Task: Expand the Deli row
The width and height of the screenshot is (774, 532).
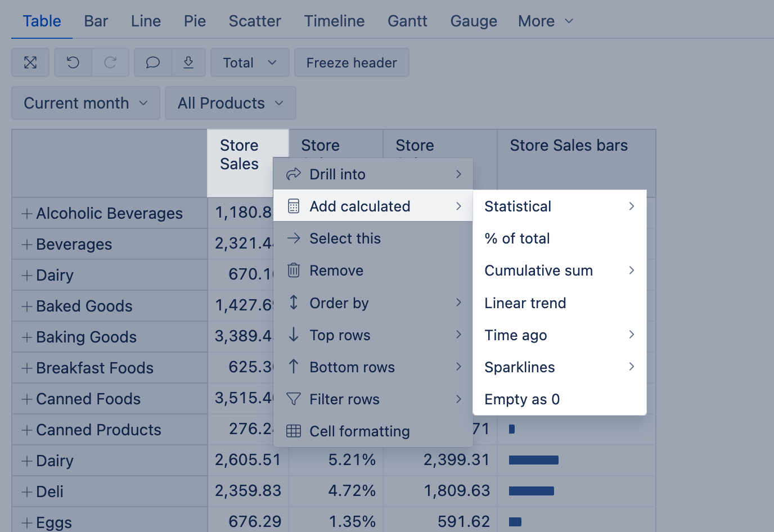Action: click(x=26, y=492)
